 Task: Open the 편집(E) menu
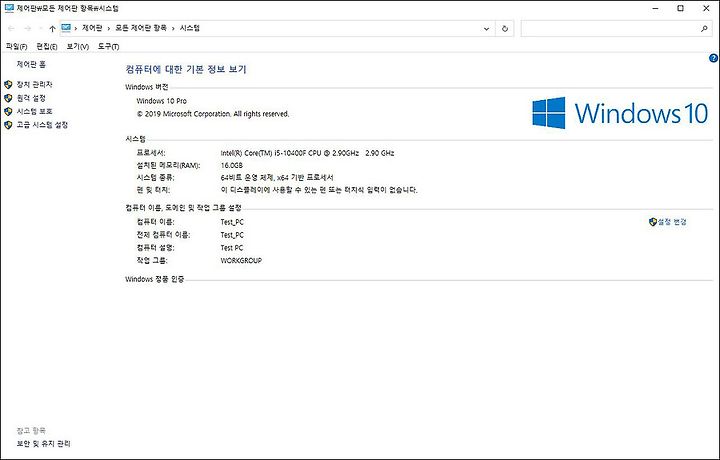coord(47,46)
